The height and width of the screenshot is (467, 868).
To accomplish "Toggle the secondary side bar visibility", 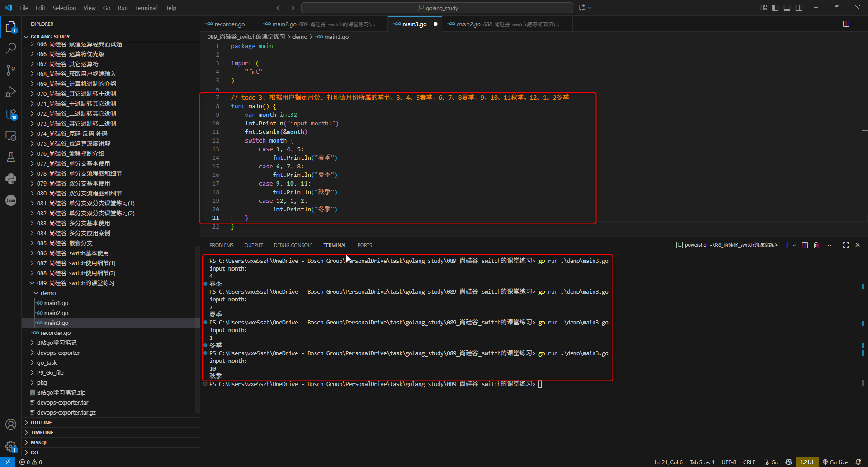I will (799, 8).
